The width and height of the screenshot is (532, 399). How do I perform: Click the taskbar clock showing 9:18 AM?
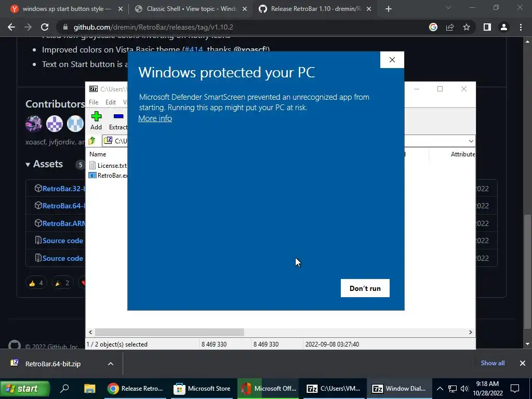(x=487, y=389)
